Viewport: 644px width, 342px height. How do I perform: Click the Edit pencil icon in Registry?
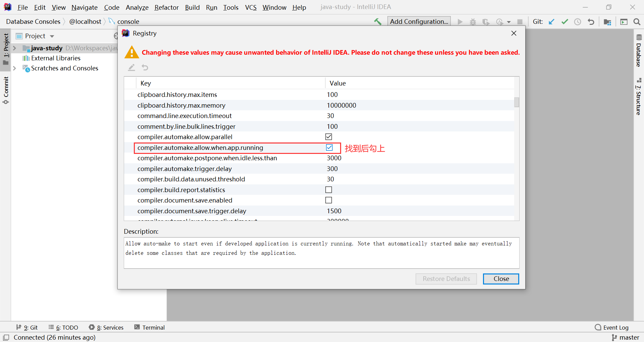click(x=131, y=67)
